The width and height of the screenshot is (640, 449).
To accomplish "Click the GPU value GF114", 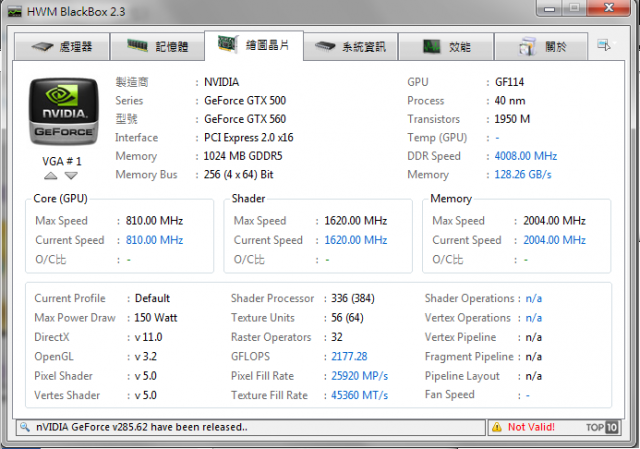I will (x=509, y=82).
